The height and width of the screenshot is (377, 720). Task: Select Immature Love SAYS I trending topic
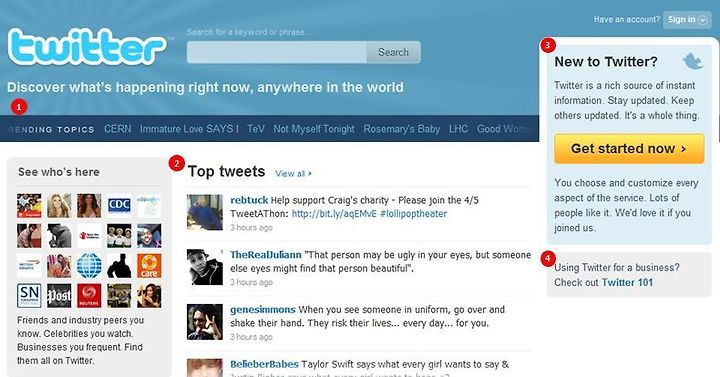coord(189,129)
